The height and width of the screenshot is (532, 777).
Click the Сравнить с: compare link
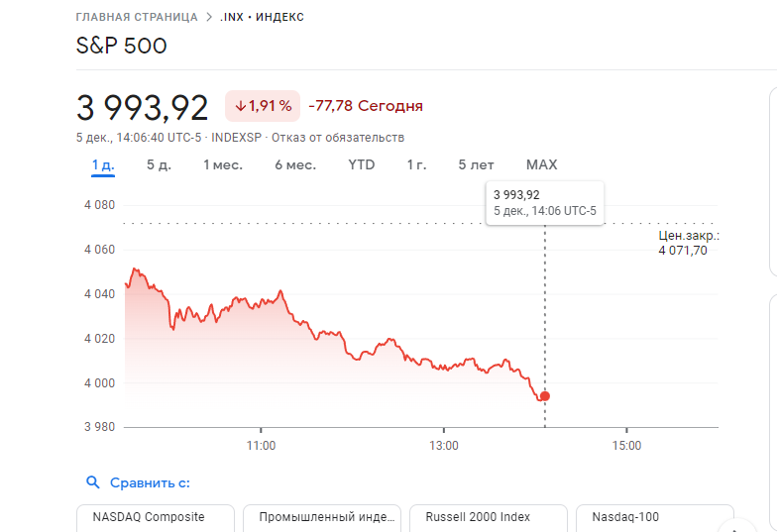coord(150,482)
